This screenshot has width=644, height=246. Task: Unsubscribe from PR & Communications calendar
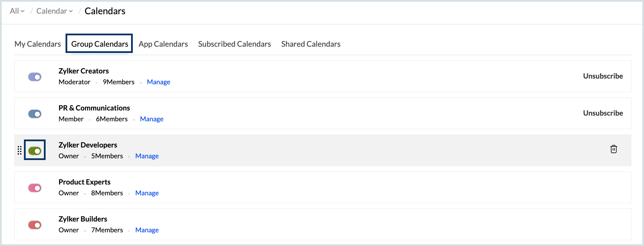603,113
